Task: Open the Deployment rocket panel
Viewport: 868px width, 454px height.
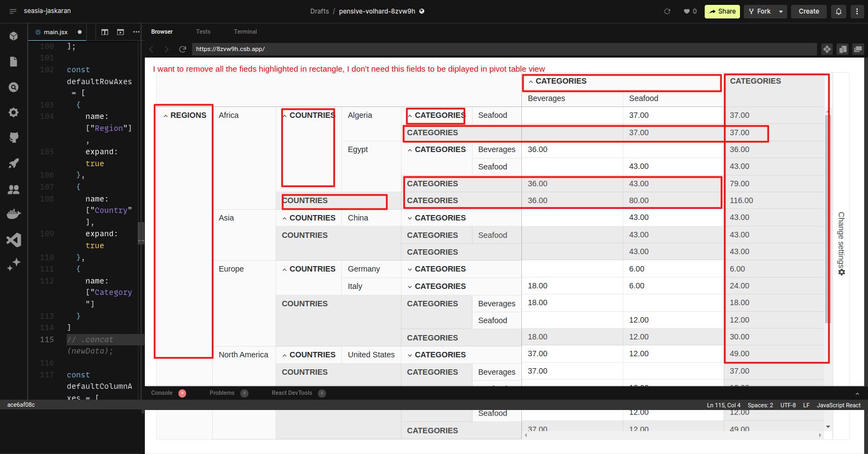Action: pyautogui.click(x=14, y=163)
